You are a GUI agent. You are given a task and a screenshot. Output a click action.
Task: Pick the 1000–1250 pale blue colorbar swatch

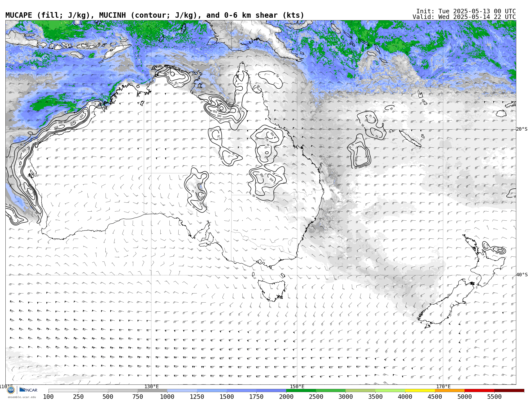point(182,391)
